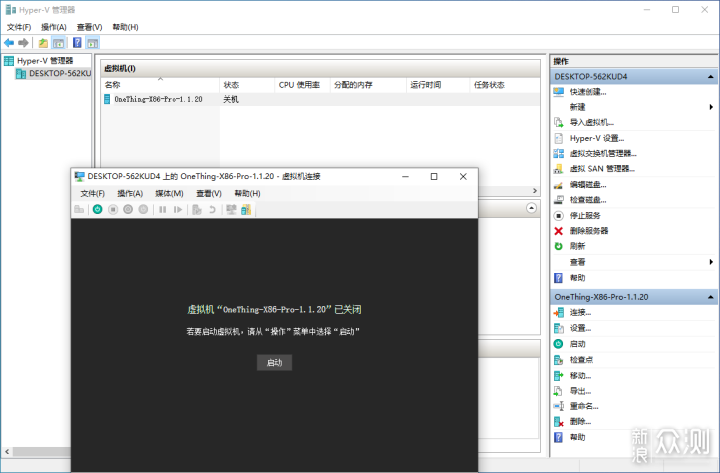Open Virtual SAN Manager action

(x=602, y=169)
